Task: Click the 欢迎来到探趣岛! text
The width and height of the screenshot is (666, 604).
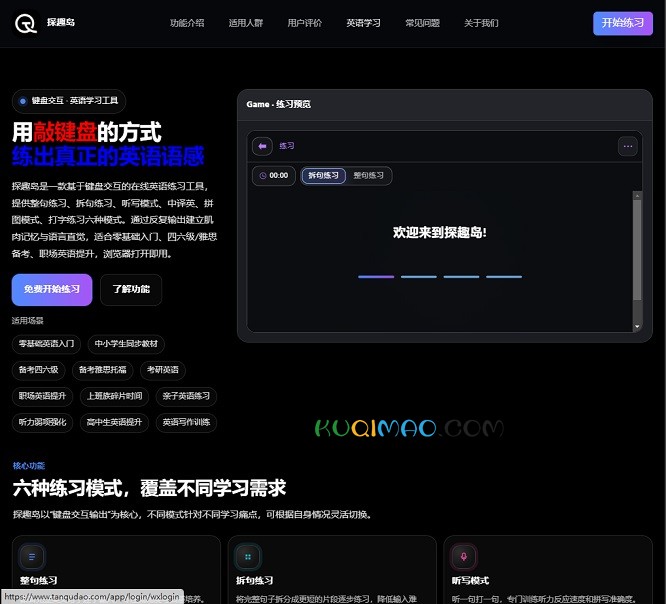Action: point(440,232)
